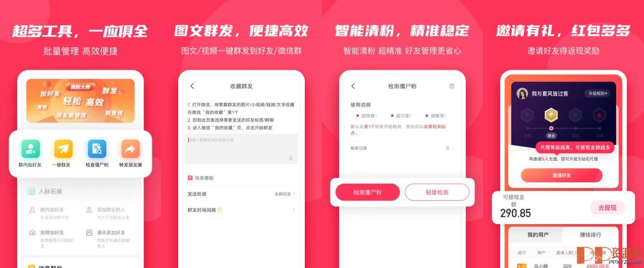The width and height of the screenshot is (644, 268).
Task: Select the 检查僵尸粉 blue icon
Action: [97, 149]
